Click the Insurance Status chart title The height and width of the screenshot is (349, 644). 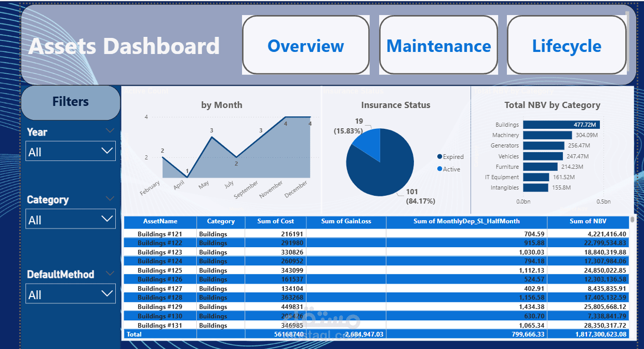(396, 105)
